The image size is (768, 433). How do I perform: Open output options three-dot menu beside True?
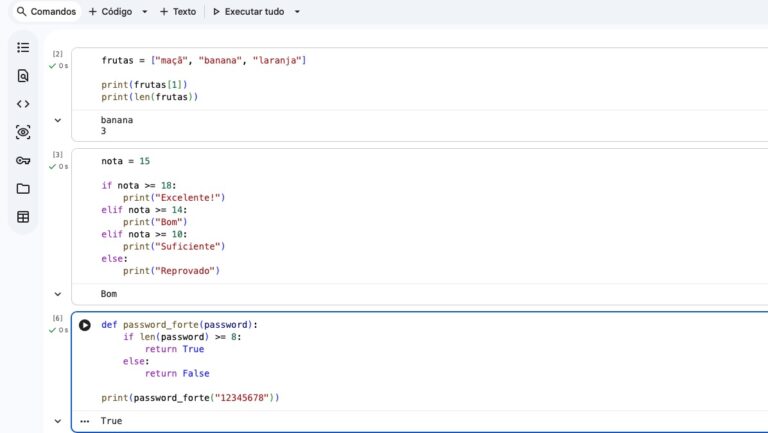pyautogui.click(x=85, y=421)
